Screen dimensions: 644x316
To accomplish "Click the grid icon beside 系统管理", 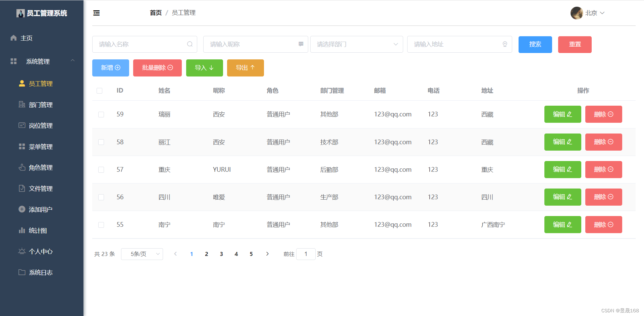I will pos(13,61).
